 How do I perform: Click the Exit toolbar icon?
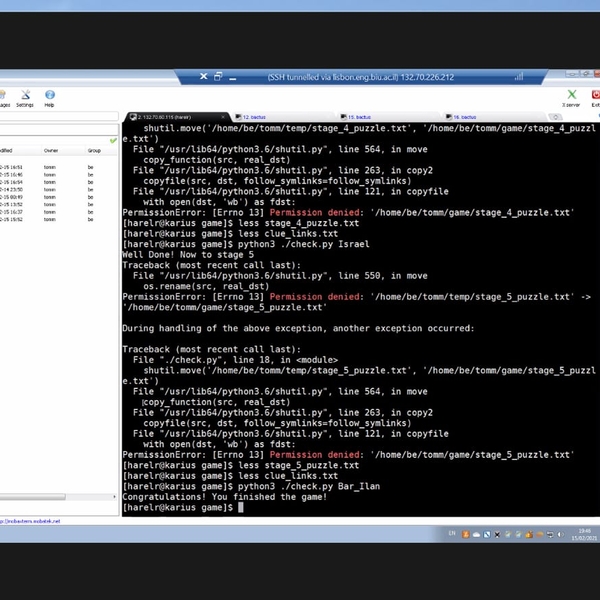pos(595,98)
